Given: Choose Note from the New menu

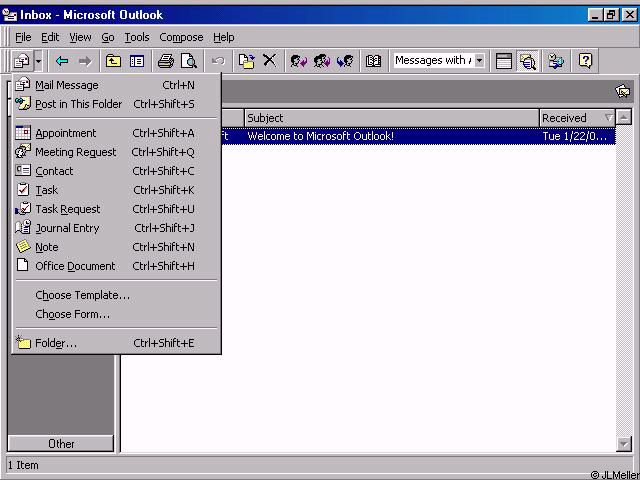Looking at the screenshot, I should pyautogui.click(x=116, y=247).
